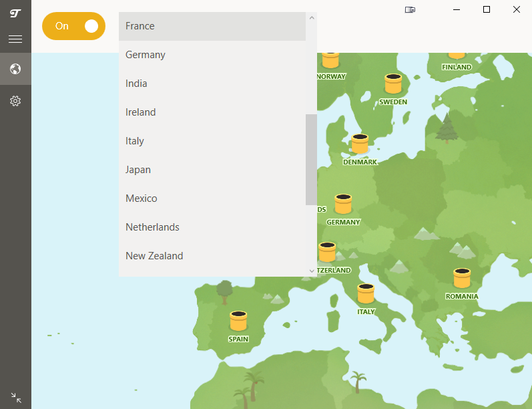
Task: Select the Germany tunnel on map
Action: tap(343, 204)
